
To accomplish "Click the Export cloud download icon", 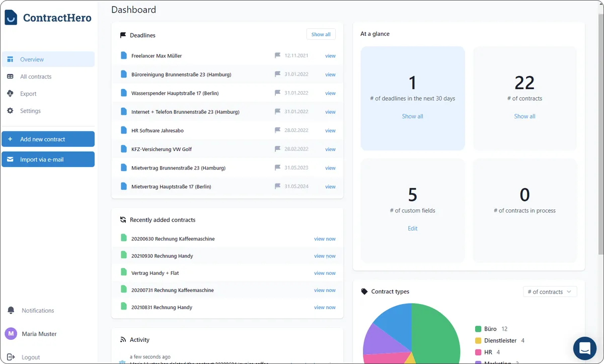I will 10,94.
